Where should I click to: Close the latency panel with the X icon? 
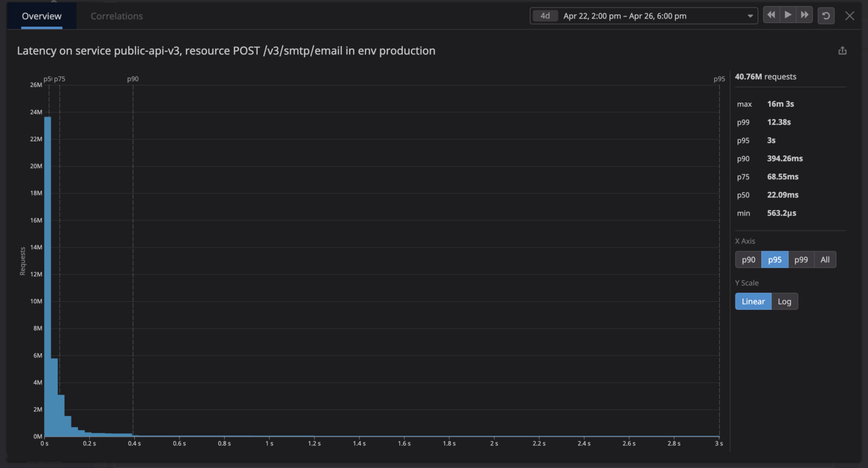[x=849, y=16]
